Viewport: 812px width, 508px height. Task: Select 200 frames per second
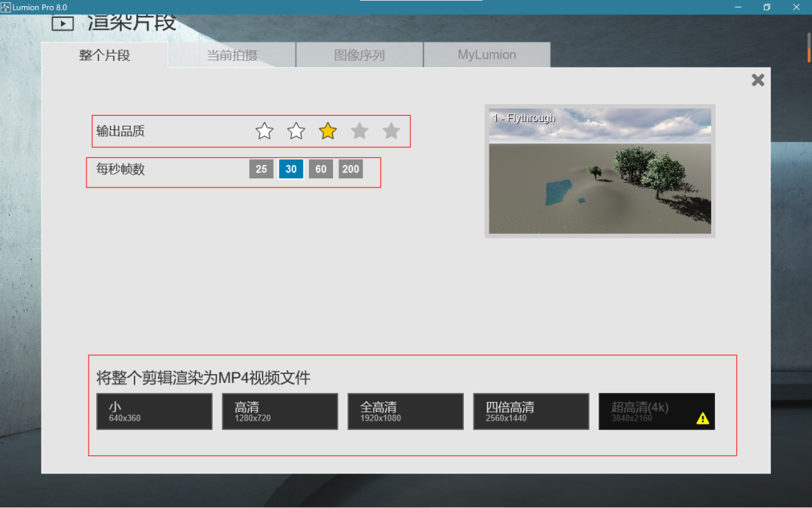pyautogui.click(x=350, y=169)
